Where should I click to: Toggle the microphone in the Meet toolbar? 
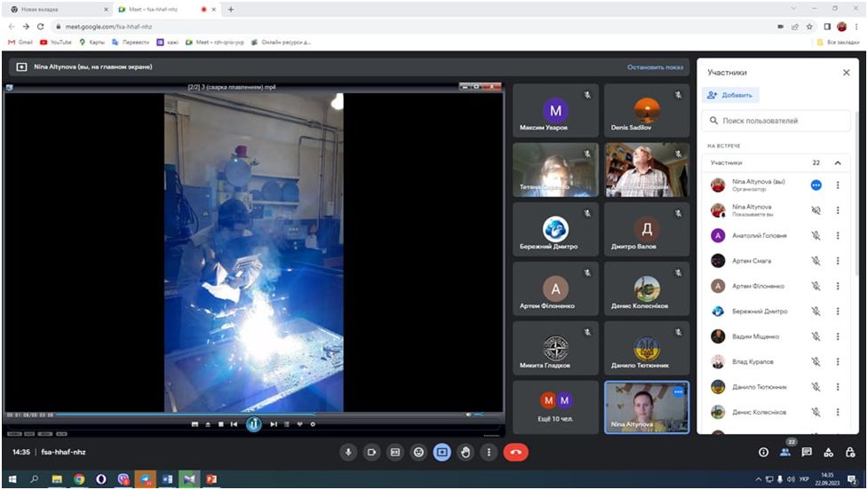click(348, 453)
